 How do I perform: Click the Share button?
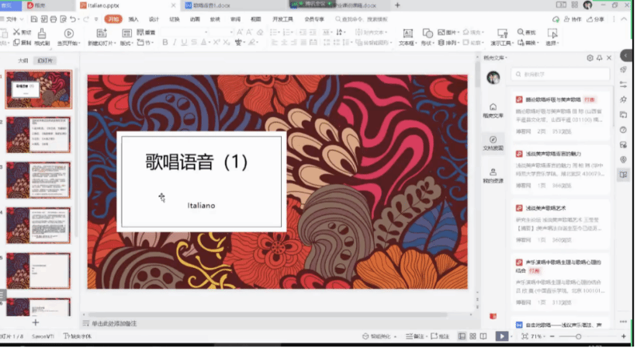[x=596, y=19]
